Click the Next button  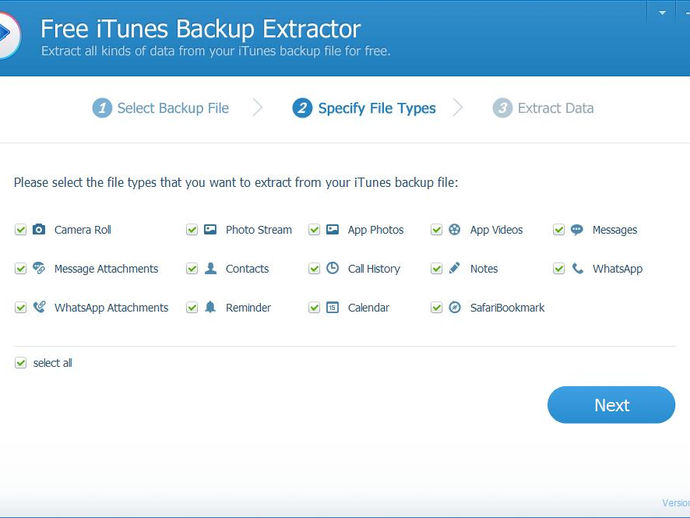point(611,405)
